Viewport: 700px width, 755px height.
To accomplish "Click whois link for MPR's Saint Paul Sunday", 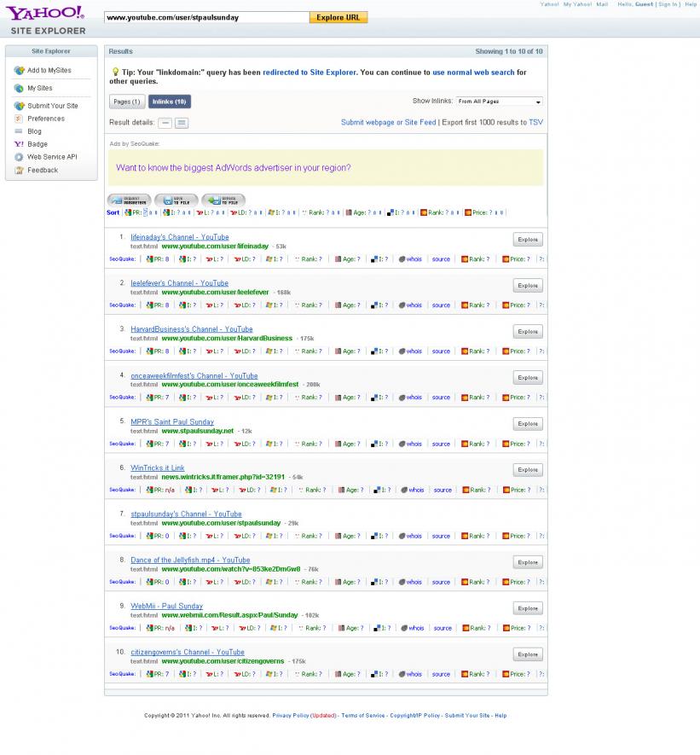I will tap(414, 444).
